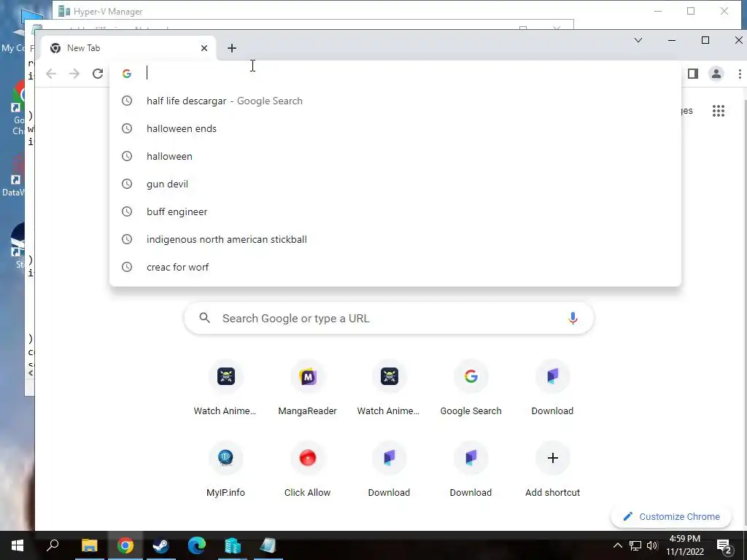747x560 pixels.
Task: Reload the page with the refresh icon
Action: (x=98, y=74)
